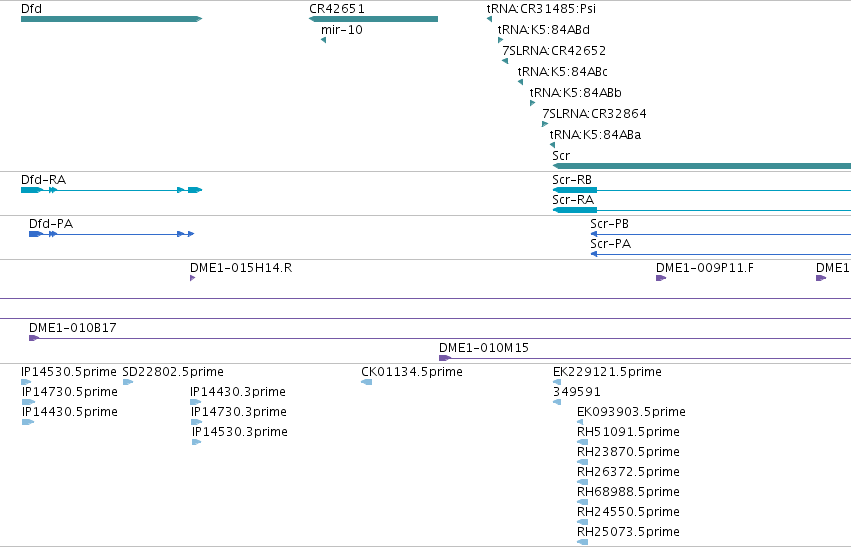Select tRNA:K5:84ABa feature arrow
The width and height of the screenshot is (851, 547).
[552, 145]
